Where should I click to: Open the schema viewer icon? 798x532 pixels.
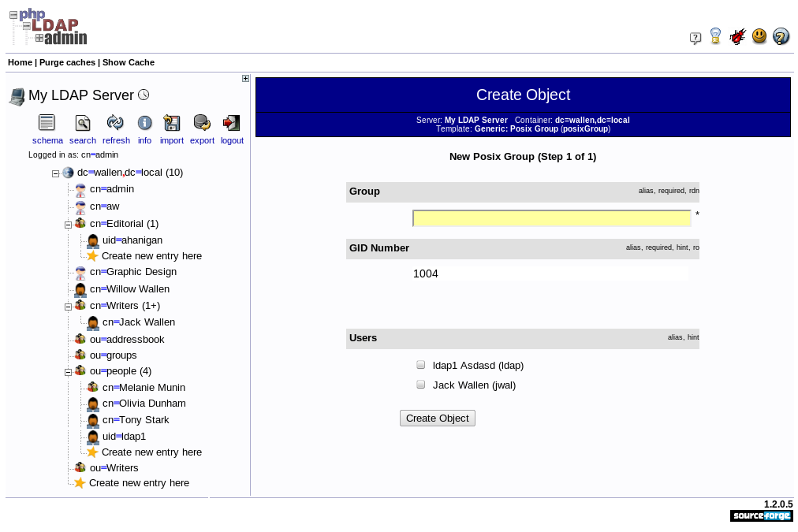point(47,123)
